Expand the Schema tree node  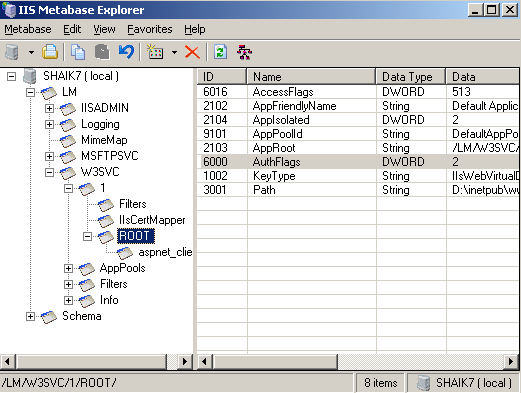click(30, 316)
